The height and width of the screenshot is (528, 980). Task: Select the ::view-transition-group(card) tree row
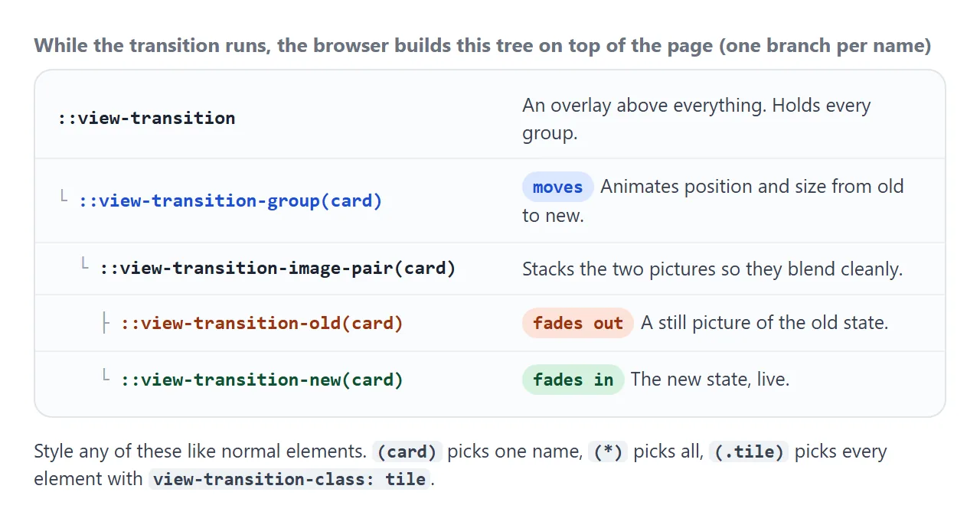[x=490, y=200]
